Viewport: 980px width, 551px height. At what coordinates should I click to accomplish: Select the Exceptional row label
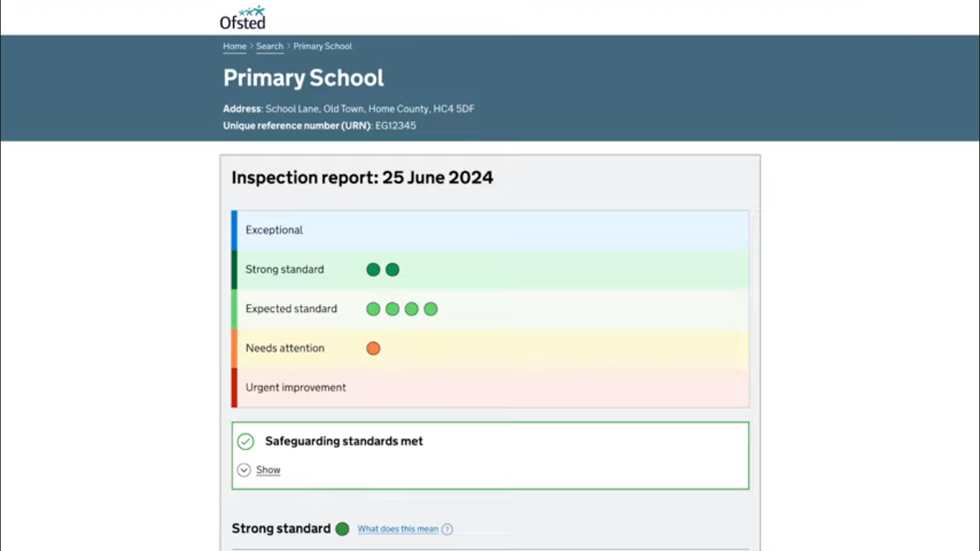[274, 230]
